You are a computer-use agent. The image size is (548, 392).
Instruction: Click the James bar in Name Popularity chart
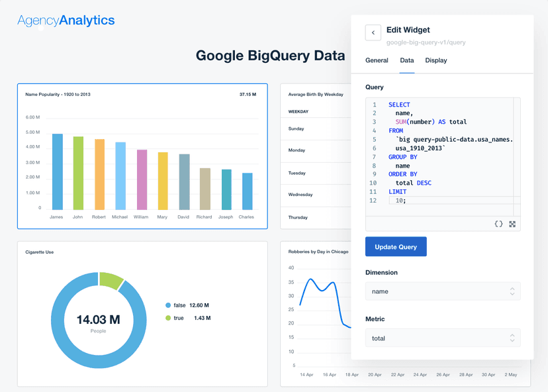click(56, 172)
